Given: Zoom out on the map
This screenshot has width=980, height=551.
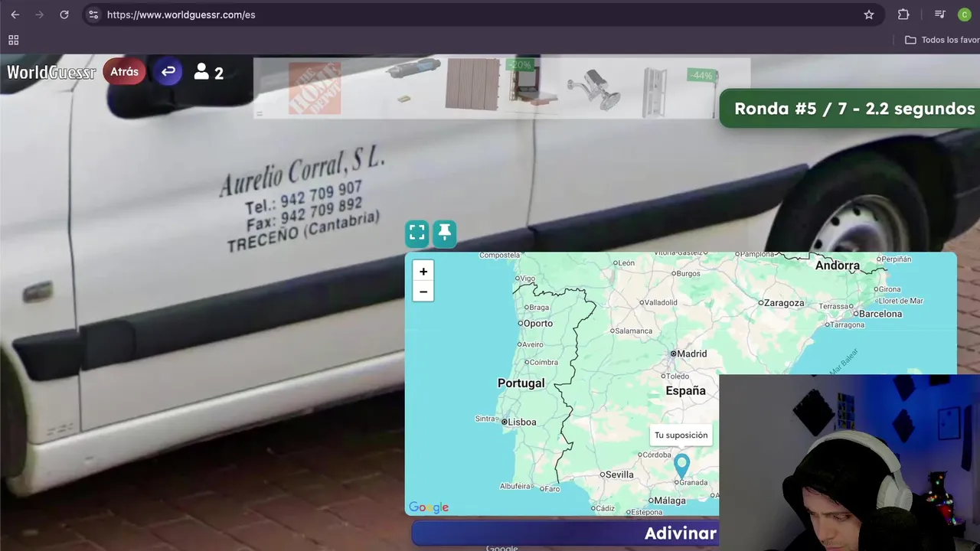Looking at the screenshot, I should coord(423,292).
